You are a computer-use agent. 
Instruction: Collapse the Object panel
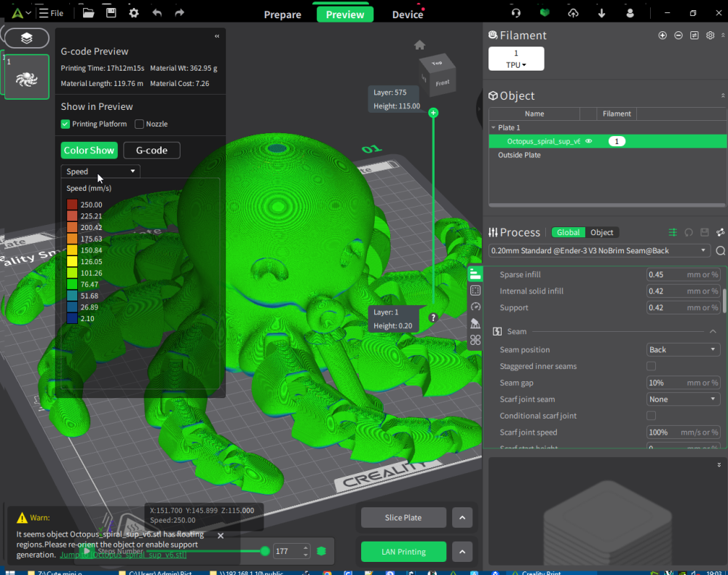click(722, 95)
